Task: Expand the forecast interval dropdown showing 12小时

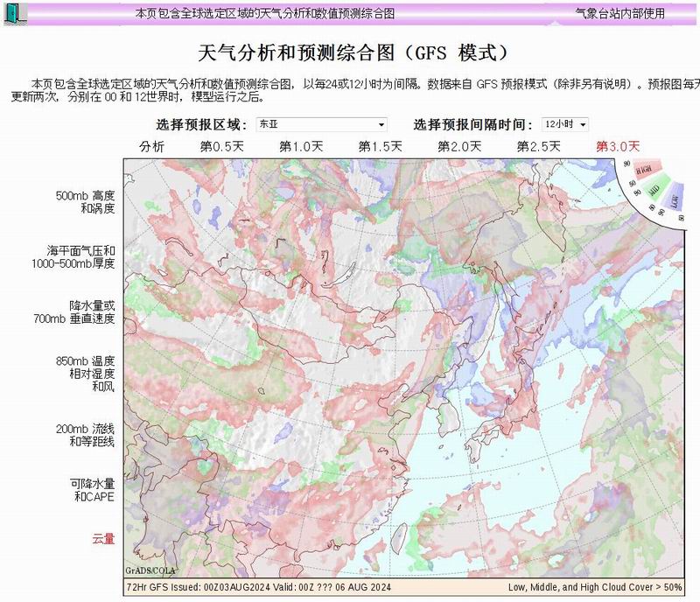Action: (x=564, y=124)
